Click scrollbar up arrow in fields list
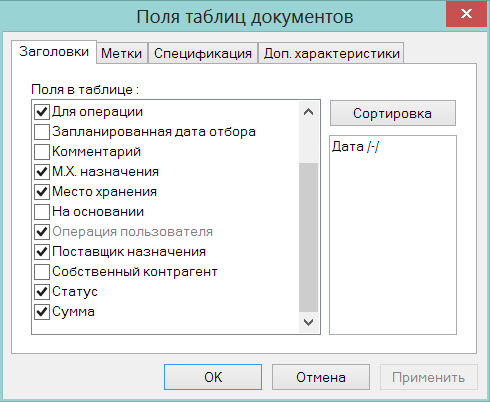The width and height of the screenshot is (490, 402). coord(308,112)
